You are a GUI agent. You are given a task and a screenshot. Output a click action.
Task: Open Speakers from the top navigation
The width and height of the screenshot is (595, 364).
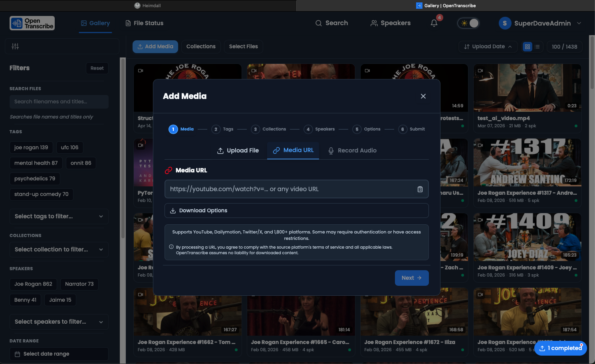pyautogui.click(x=391, y=23)
